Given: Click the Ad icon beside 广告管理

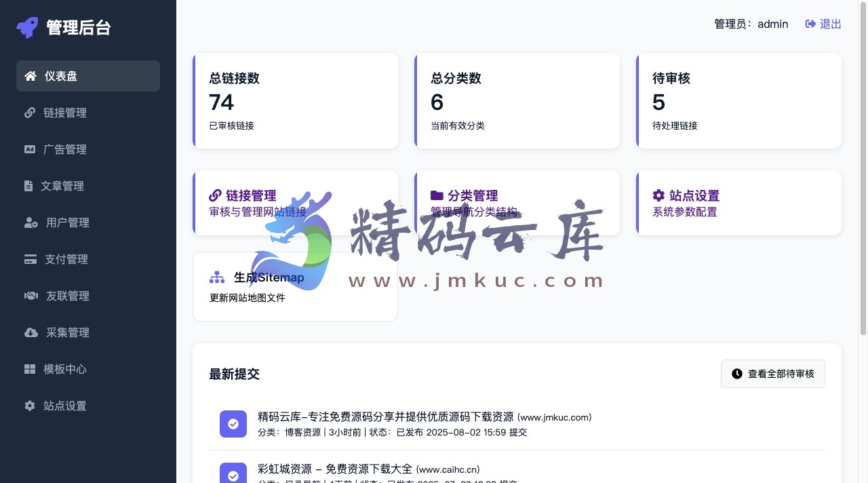Looking at the screenshot, I should 30,149.
